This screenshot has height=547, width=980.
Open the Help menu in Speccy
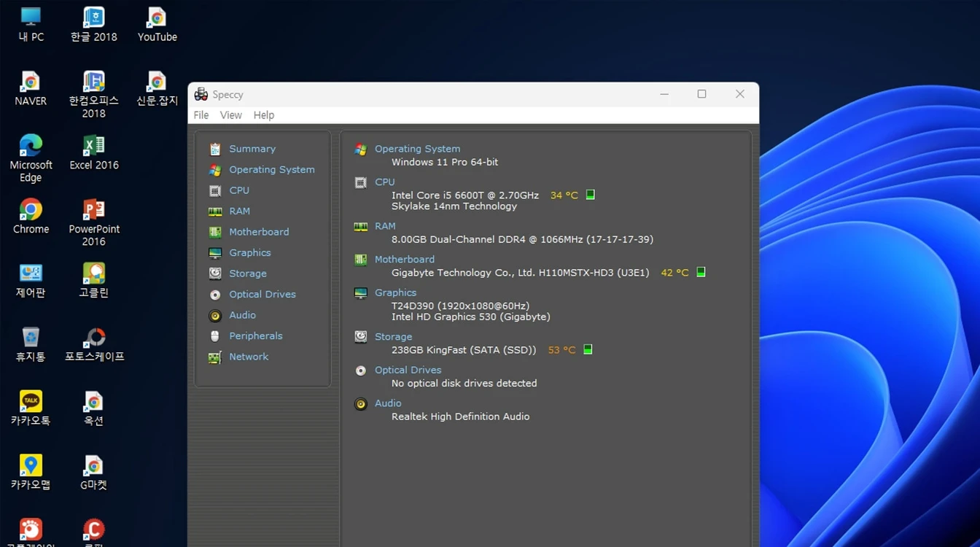click(264, 115)
